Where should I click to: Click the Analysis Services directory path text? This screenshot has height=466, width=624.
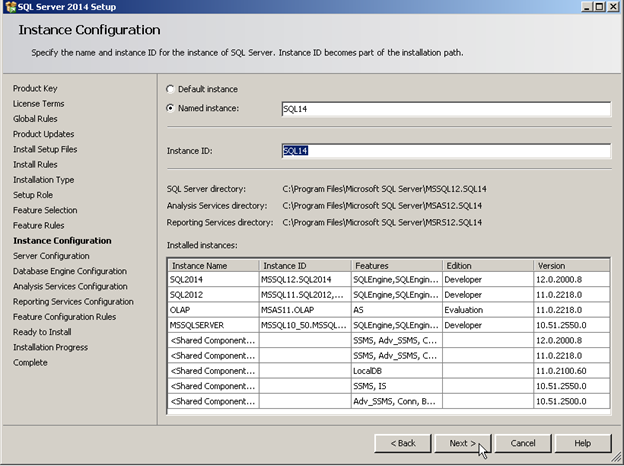tap(382, 206)
